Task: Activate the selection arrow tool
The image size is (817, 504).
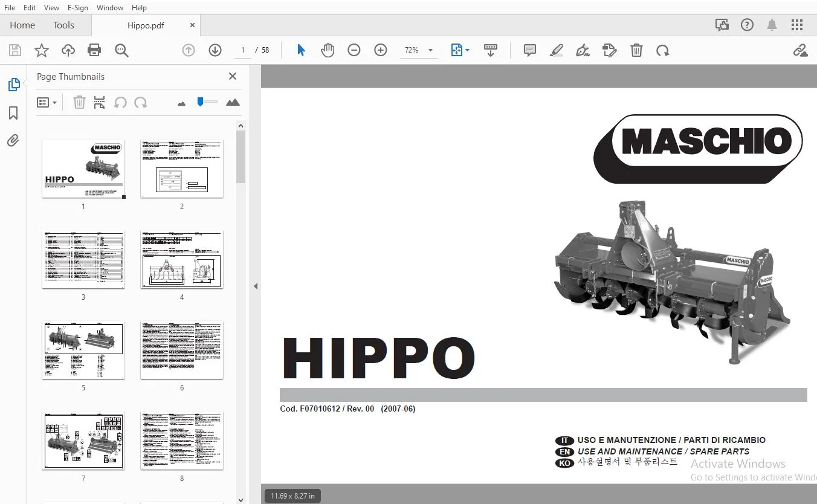Action: click(301, 50)
